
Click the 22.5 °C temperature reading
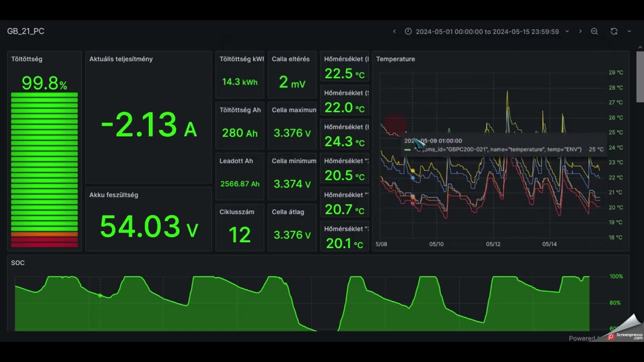pos(345,74)
